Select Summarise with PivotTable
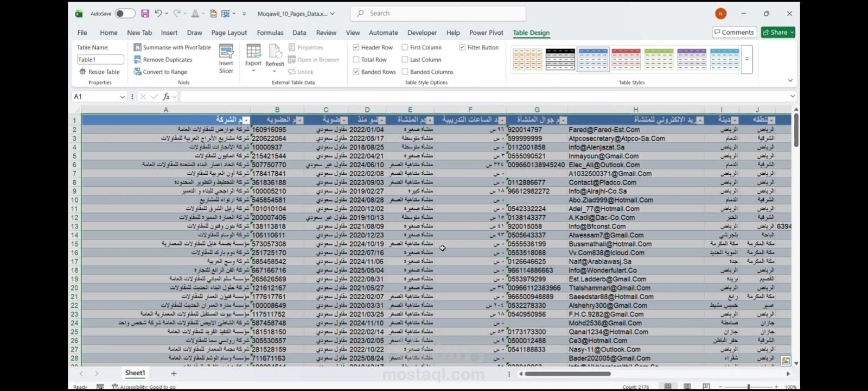 pyautogui.click(x=173, y=48)
